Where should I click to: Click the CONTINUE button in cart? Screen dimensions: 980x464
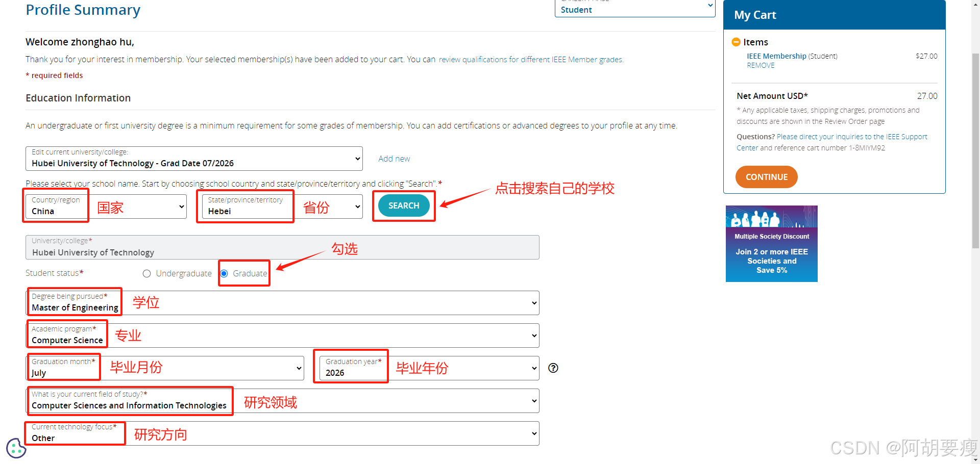pyautogui.click(x=766, y=177)
